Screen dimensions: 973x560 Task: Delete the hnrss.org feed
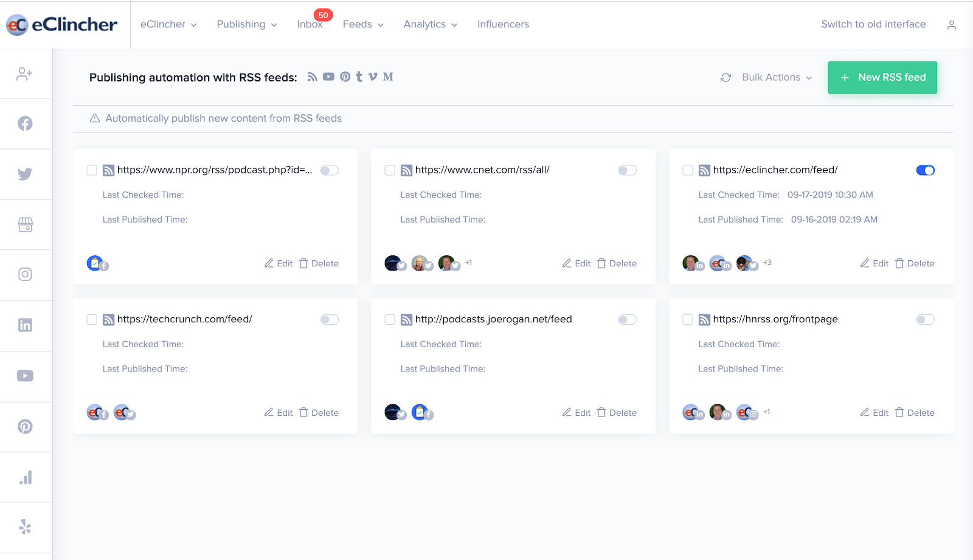click(915, 412)
